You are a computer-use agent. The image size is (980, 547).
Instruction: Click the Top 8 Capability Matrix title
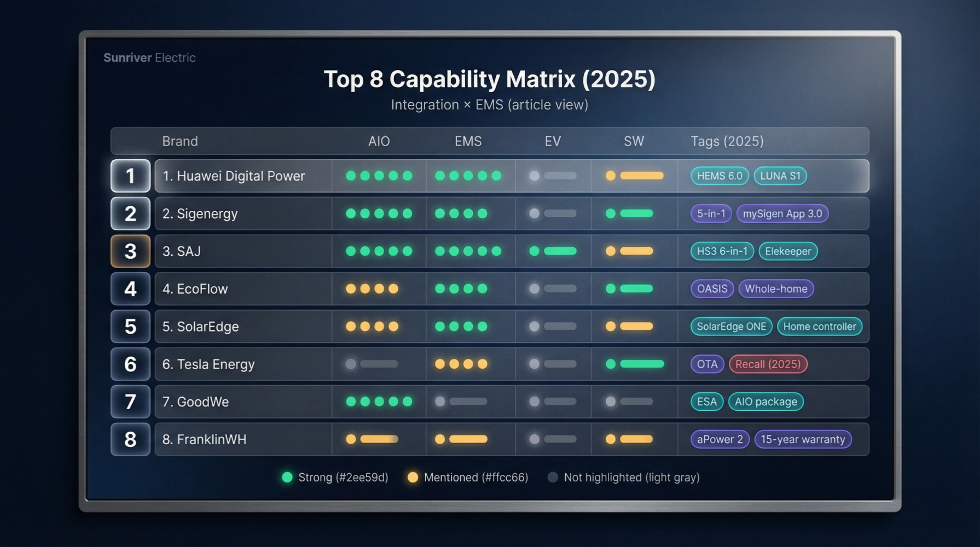[490, 79]
